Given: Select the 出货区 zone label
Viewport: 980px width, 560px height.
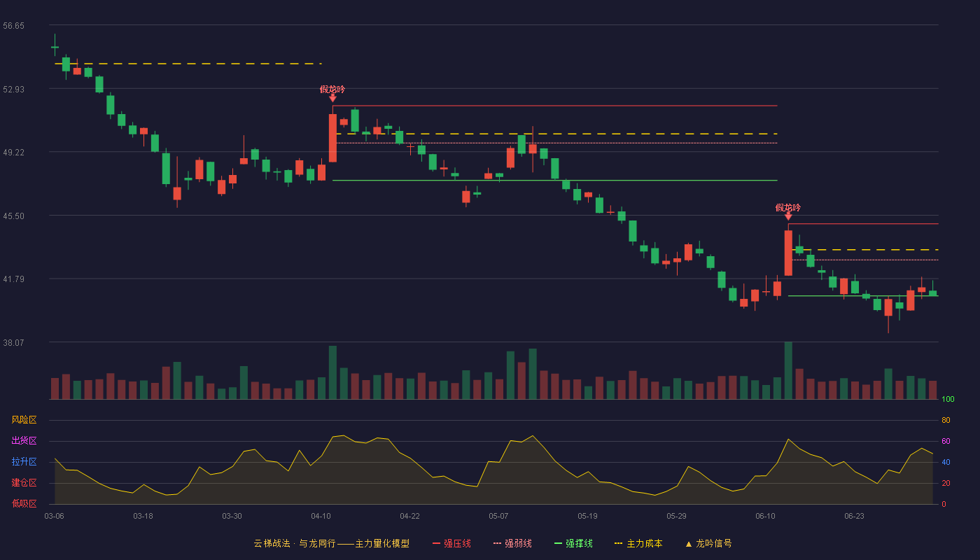Looking at the screenshot, I should tap(24, 441).
